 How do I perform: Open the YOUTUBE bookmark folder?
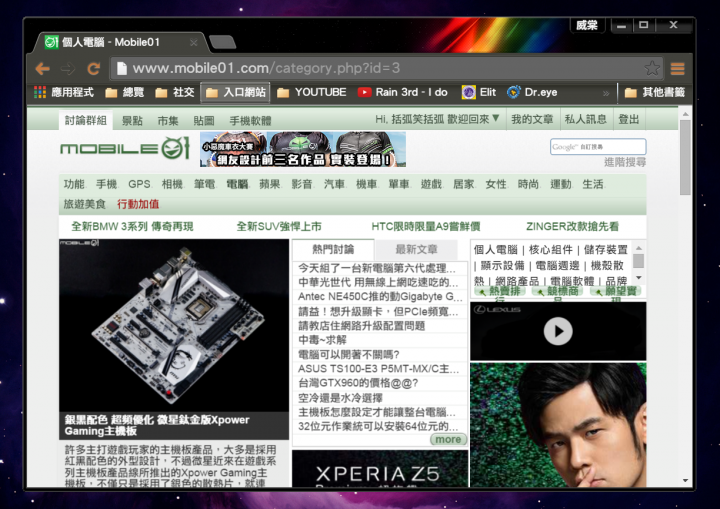(312, 92)
